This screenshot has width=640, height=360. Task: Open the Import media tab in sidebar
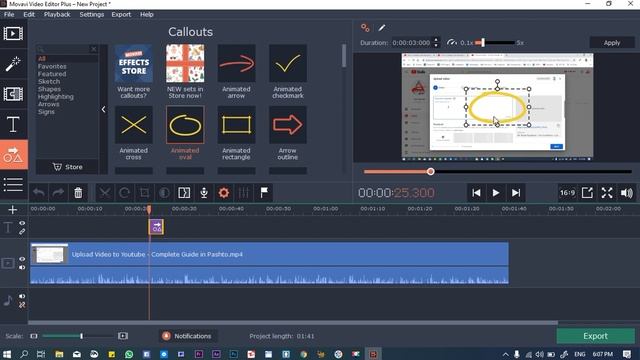(x=13, y=33)
